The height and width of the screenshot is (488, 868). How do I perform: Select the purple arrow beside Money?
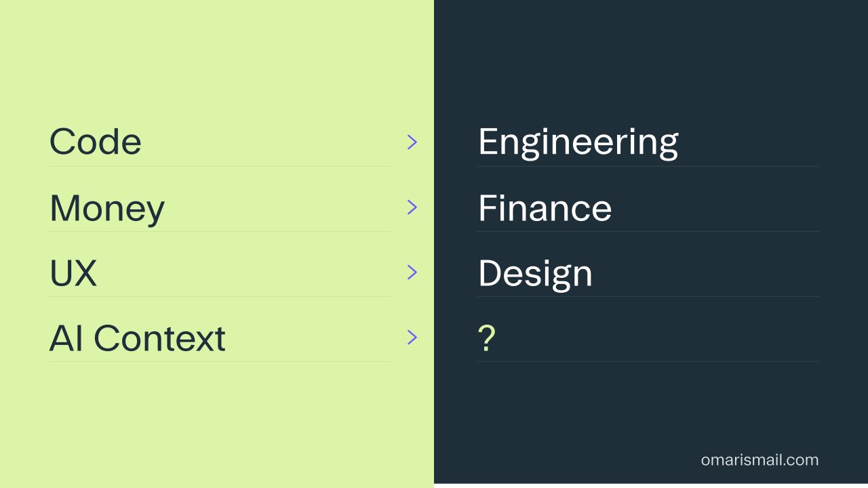(x=412, y=207)
